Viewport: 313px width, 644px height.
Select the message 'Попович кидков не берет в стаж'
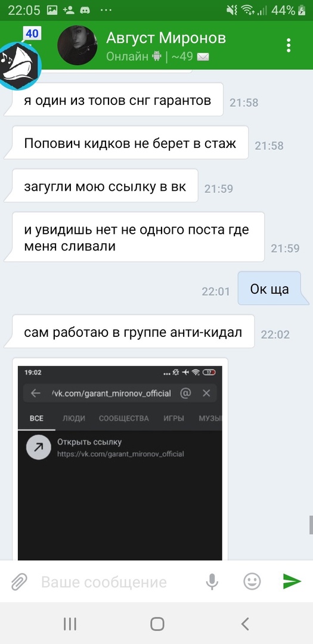coord(130,143)
